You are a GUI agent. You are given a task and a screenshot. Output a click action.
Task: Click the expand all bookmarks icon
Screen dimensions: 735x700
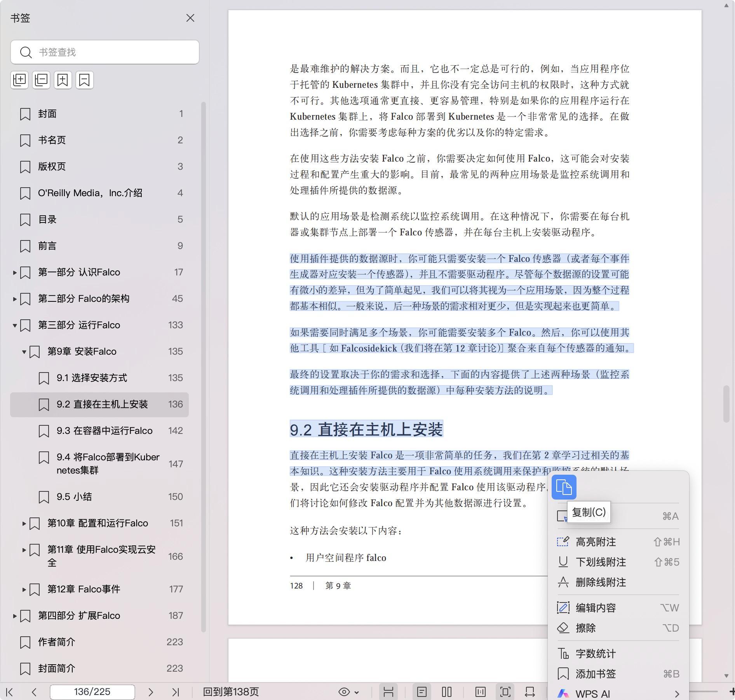pos(19,80)
